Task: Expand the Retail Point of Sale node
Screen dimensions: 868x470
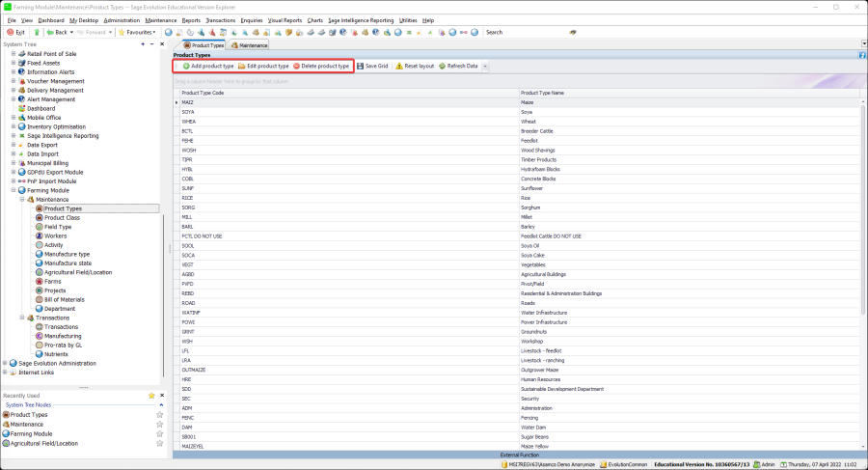Action: [14, 54]
